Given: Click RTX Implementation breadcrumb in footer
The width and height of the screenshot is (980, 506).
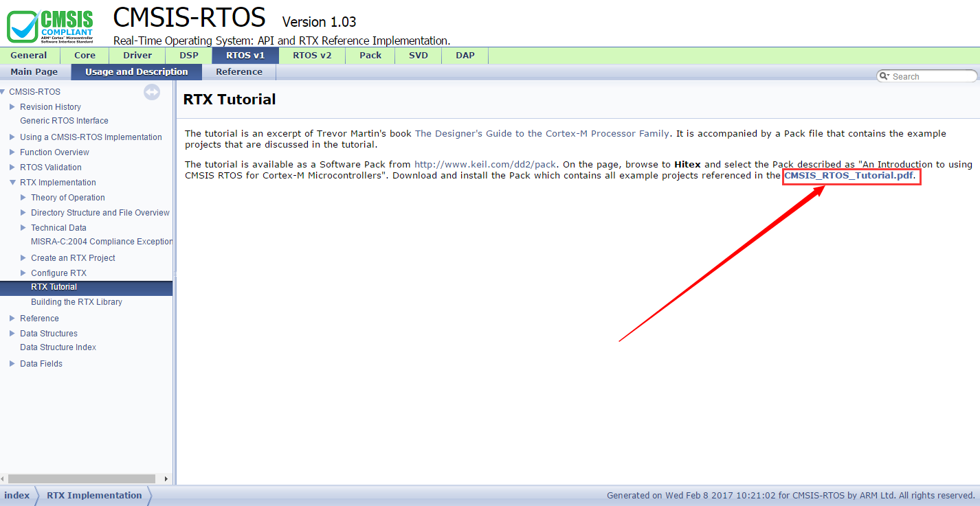Looking at the screenshot, I should 94,496.
